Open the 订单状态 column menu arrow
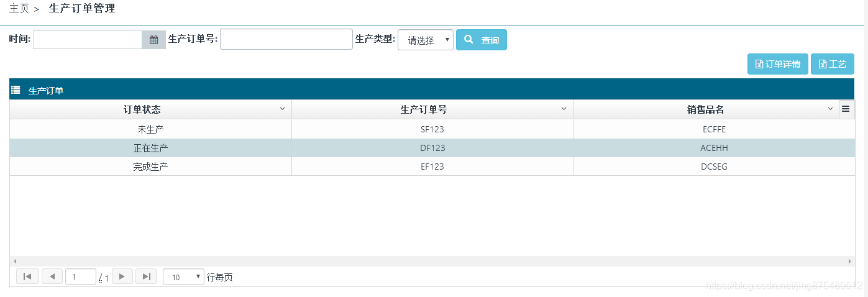This screenshot has width=868, height=297. 282,109
